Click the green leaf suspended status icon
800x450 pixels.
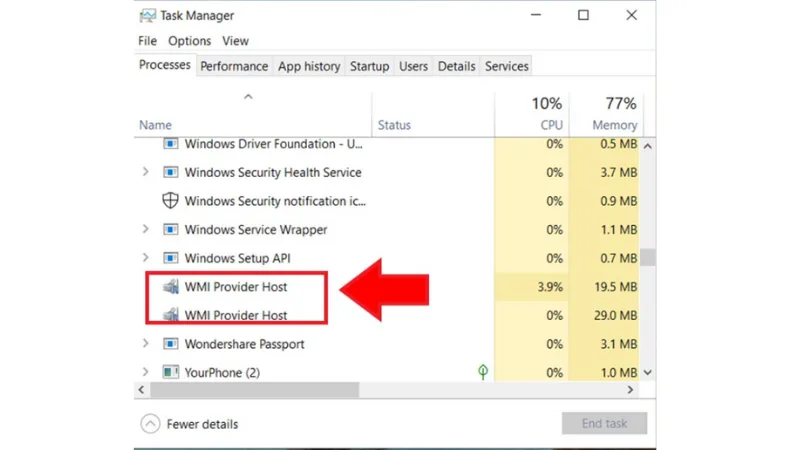click(483, 372)
